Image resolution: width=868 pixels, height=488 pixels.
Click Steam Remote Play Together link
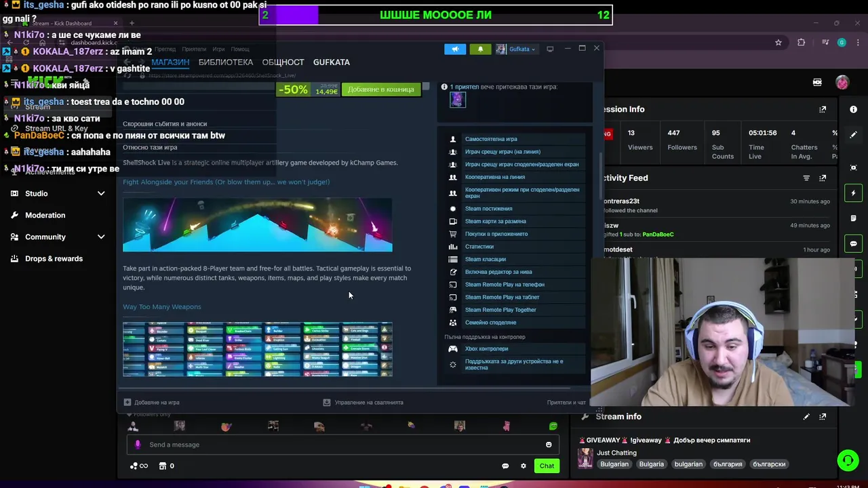point(500,310)
